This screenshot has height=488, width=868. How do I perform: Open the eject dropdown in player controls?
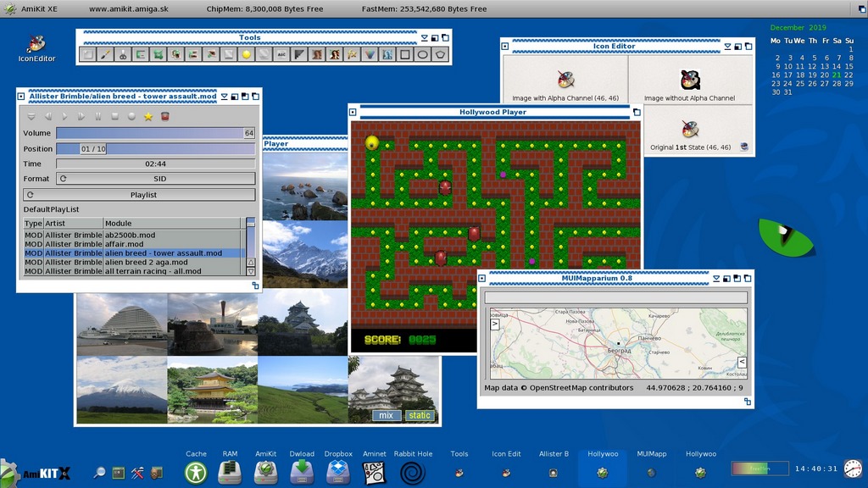tap(31, 116)
